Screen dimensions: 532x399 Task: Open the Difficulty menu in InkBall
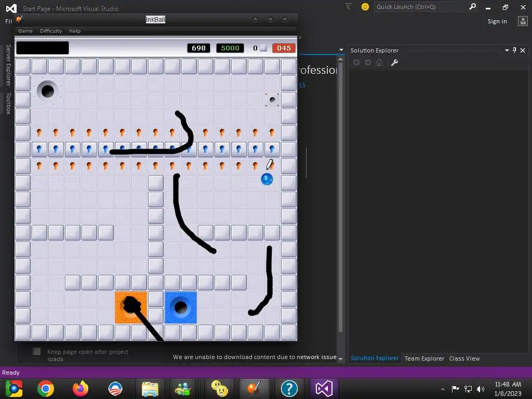click(x=51, y=31)
